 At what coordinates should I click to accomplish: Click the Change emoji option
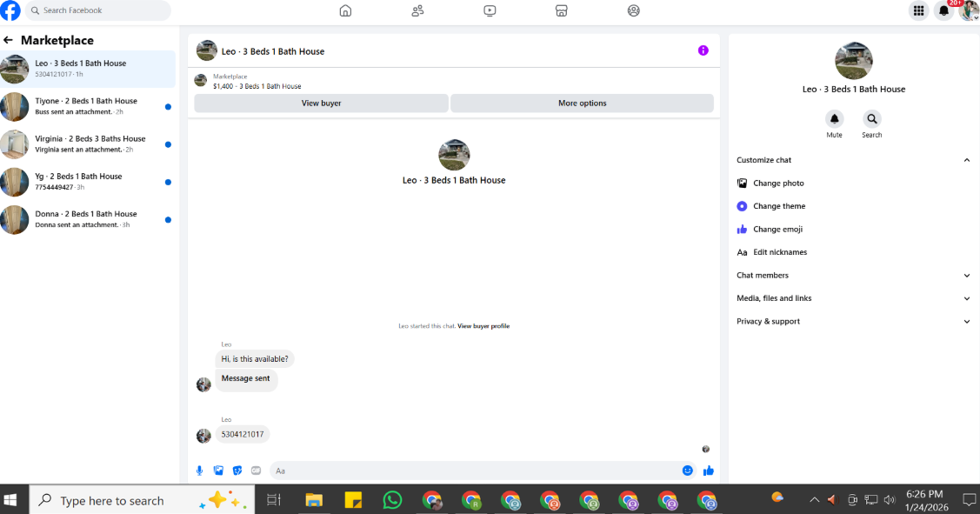(x=853, y=230)
